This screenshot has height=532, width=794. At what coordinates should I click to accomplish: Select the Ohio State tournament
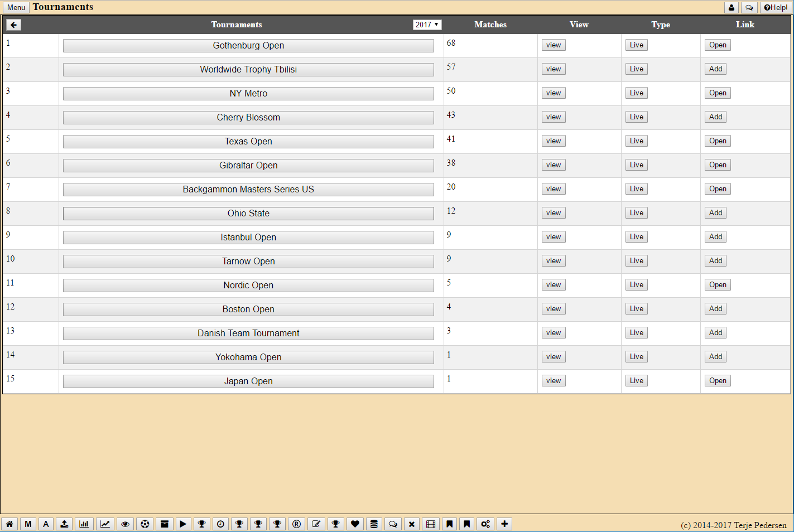coord(248,214)
